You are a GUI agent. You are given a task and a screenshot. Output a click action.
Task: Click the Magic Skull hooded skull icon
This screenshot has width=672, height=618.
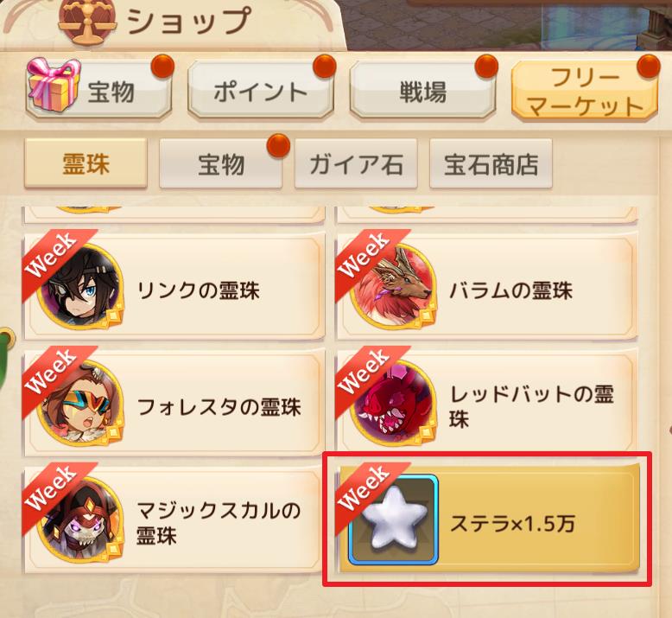click(80, 519)
